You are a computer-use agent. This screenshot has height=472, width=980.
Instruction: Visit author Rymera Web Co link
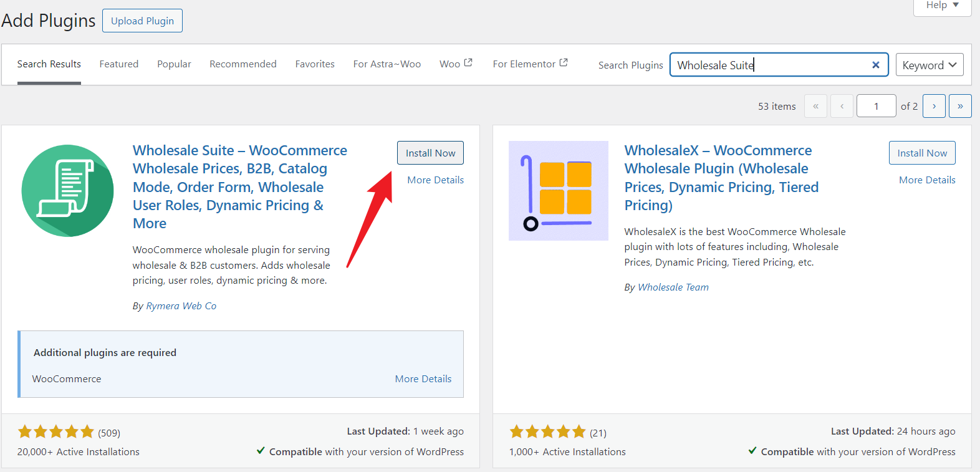[x=181, y=306]
